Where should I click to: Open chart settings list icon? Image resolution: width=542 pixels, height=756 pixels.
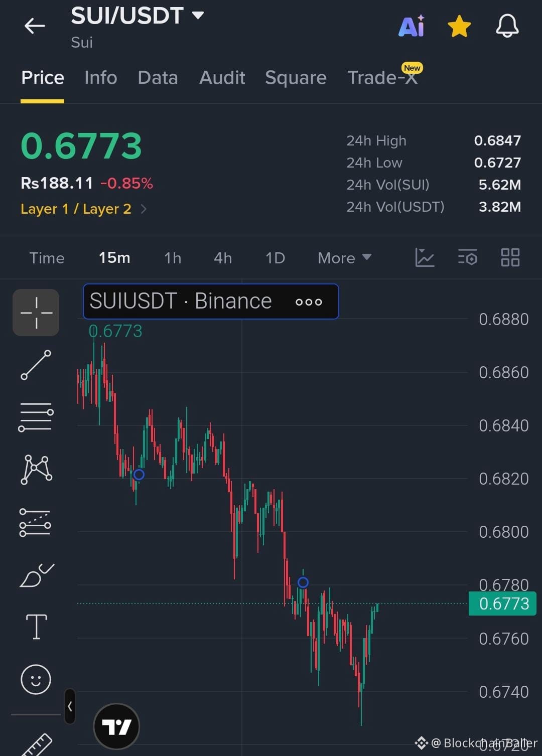(467, 257)
